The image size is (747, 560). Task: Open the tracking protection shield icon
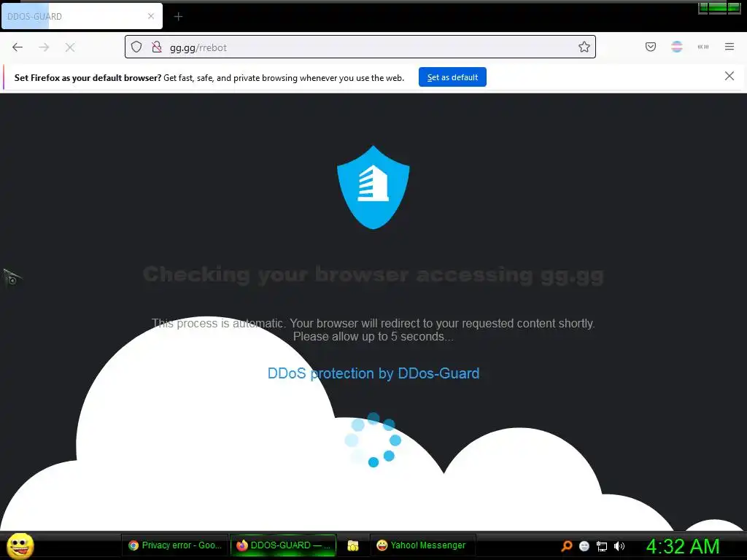tap(136, 47)
